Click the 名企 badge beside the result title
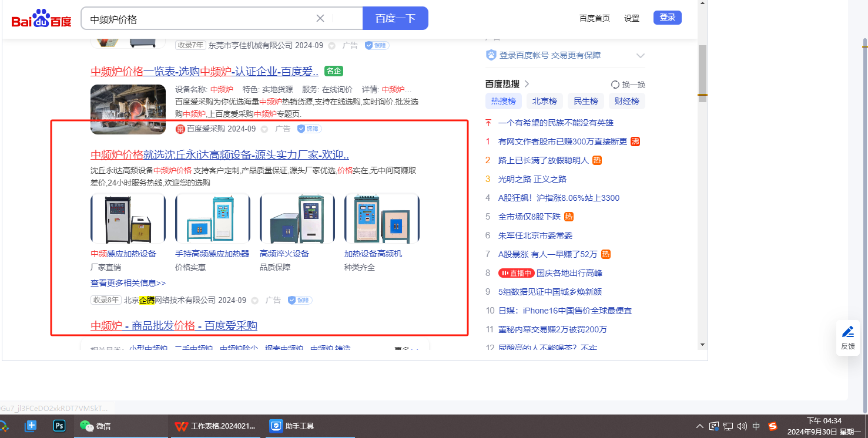Viewport: 868px width, 438px height. (334, 71)
